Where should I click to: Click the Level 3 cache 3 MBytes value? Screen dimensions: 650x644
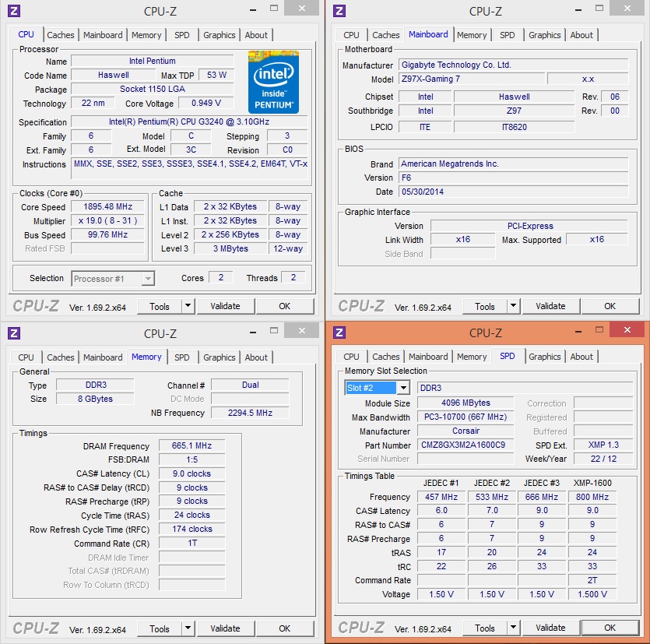pyautogui.click(x=230, y=248)
